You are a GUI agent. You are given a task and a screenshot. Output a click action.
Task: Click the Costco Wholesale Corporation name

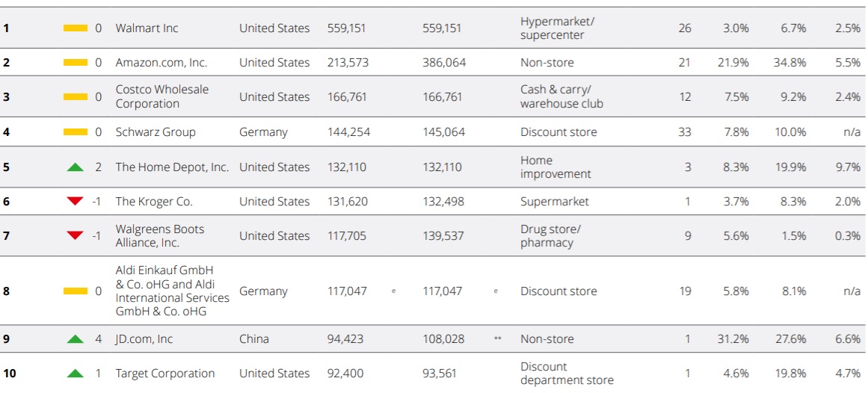162,96
